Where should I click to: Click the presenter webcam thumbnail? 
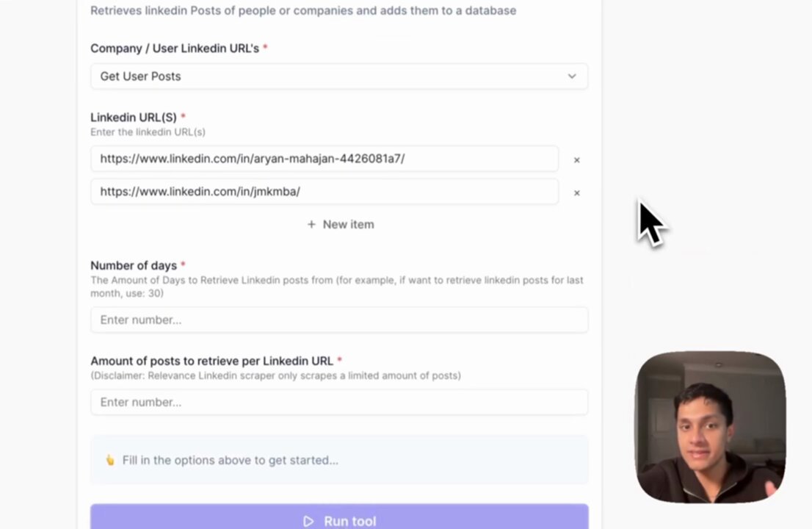click(x=711, y=427)
